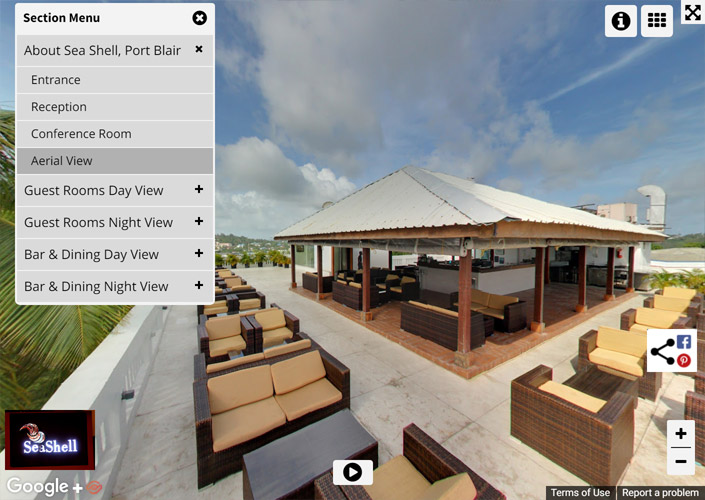Open the thumbnail grid gallery icon

(x=656, y=21)
